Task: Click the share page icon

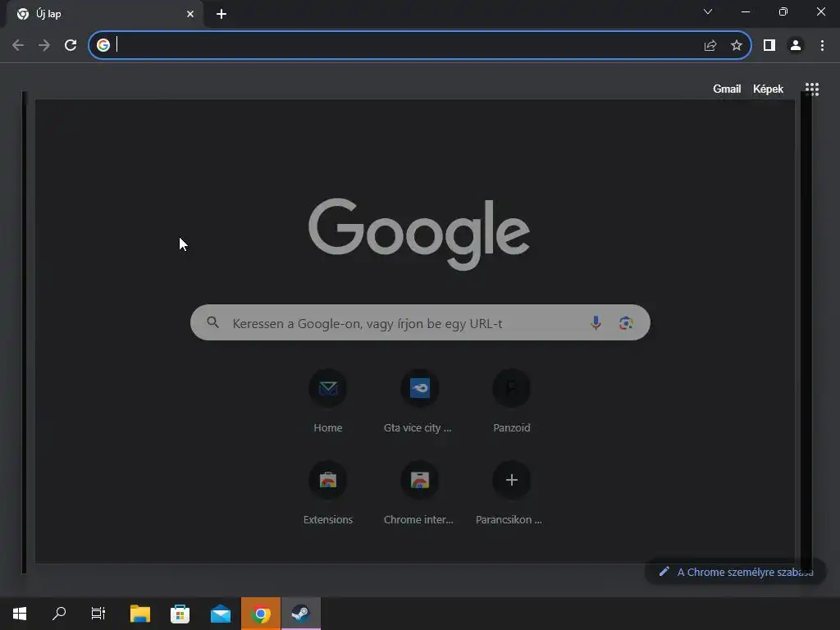Action: 710,46
